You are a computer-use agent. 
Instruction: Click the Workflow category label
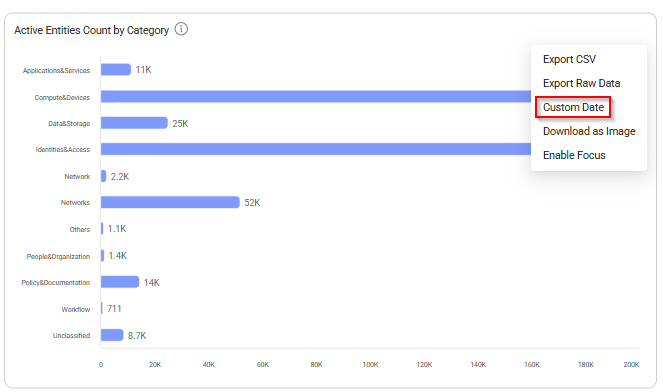(x=76, y=310)
